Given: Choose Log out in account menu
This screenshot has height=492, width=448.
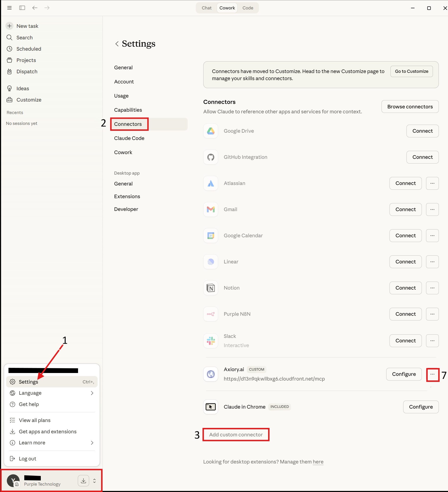Looking at the screenshot, I should tap(52, 459).
